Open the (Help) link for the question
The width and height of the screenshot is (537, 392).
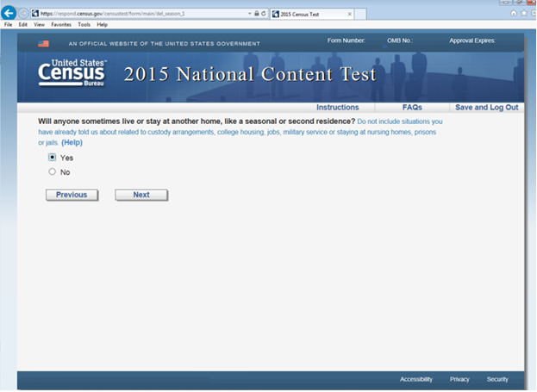tap(72, 142)
